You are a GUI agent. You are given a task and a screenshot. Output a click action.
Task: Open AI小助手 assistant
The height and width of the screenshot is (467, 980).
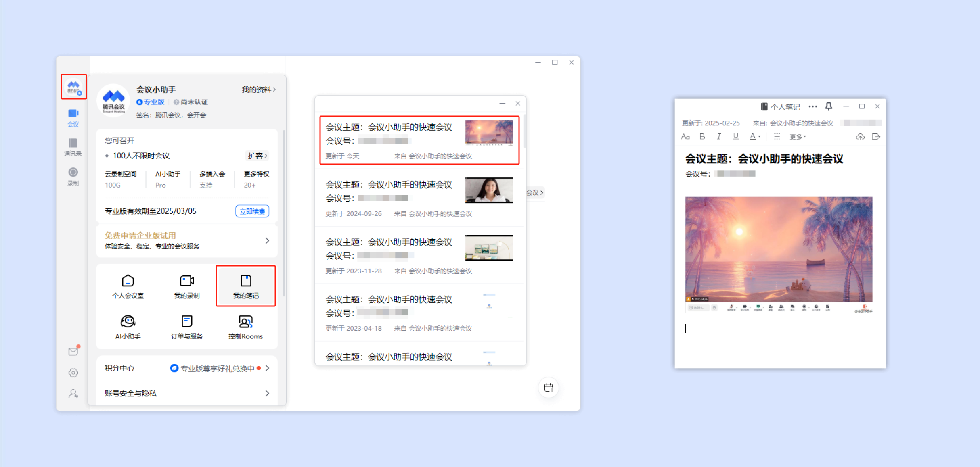(128, 327)
